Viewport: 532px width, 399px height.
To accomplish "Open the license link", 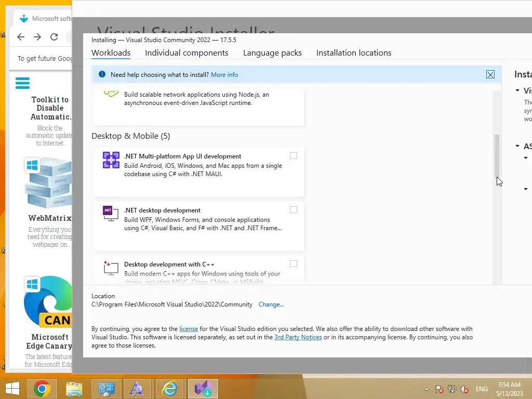I will click(189, 329).
